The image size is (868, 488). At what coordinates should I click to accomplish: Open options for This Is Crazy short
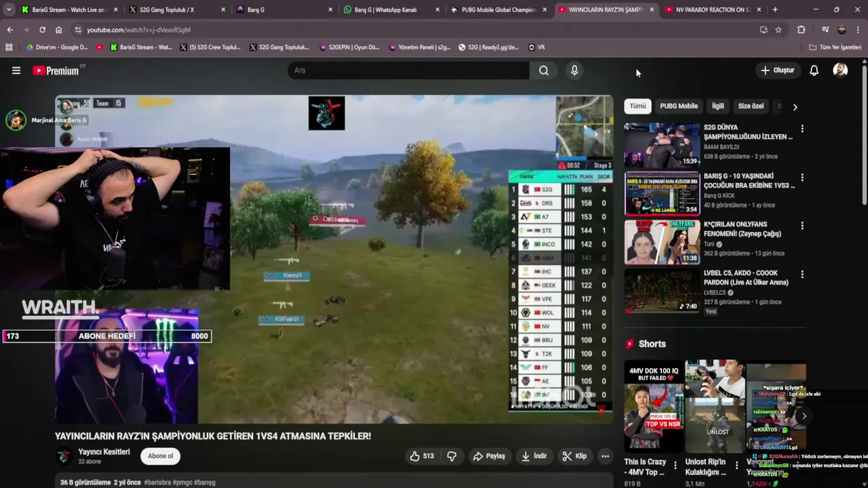point(675,466)
